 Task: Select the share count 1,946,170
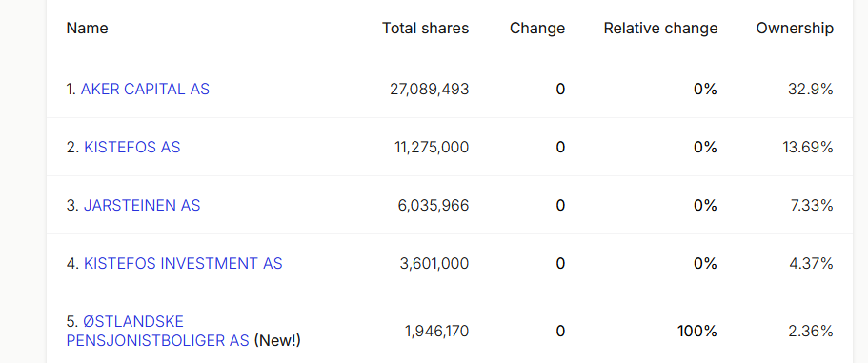coord(436,332)
